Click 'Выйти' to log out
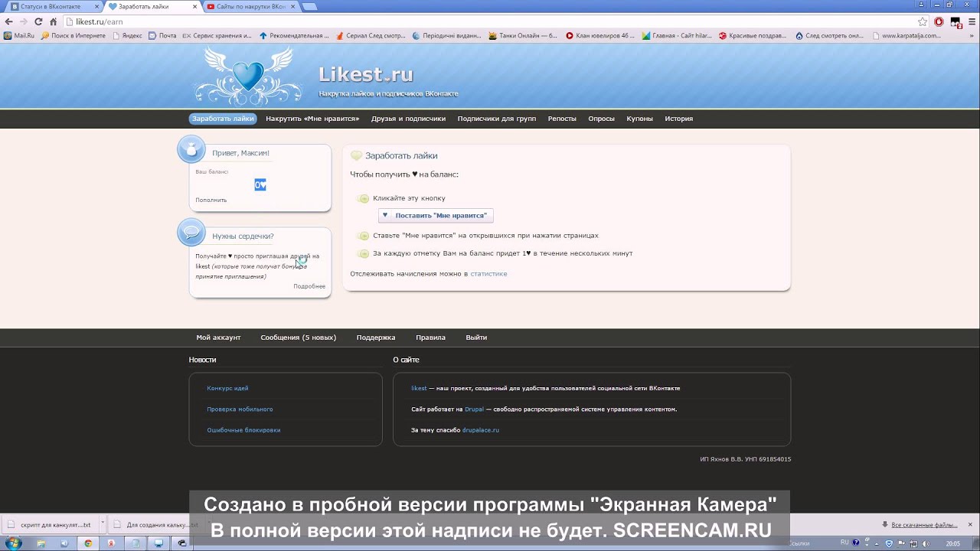980x551 pixels. 476,337
